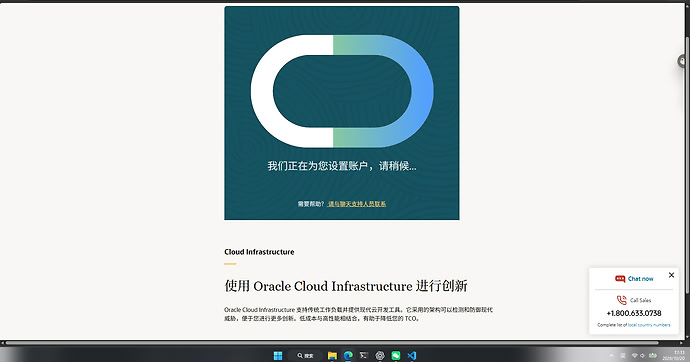Open WeChat from the taskbar
The width and height of the screenshot is (690, 362).
pos(396,355)
